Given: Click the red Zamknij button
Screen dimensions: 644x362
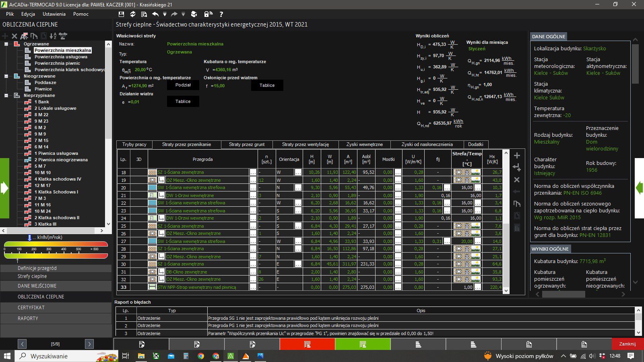Looking at the screenshot, I should pyautogui.click(x=627, y=344).
